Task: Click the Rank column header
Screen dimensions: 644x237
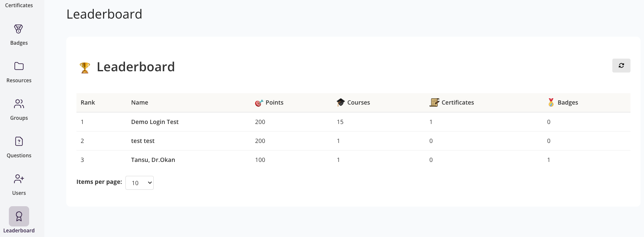Action: pos(88,102)
